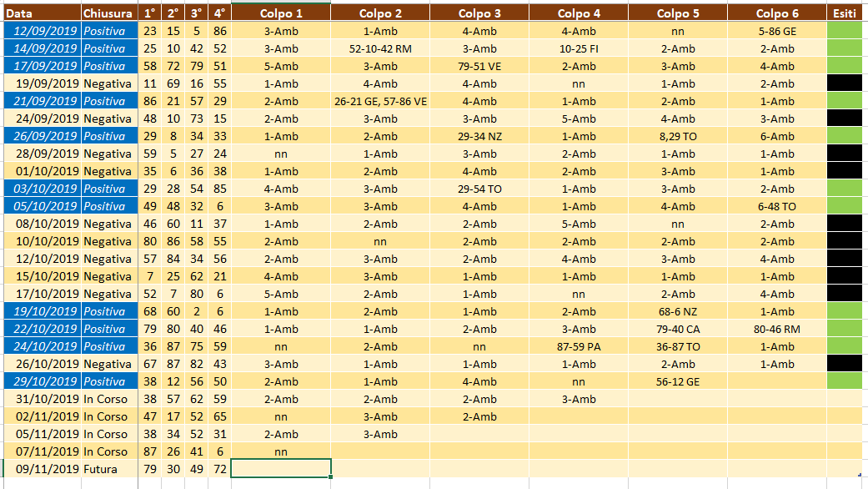This screenshot has height=489, width=868.
Task: Select date cell 22/10/2019
Action: point(43,329)
